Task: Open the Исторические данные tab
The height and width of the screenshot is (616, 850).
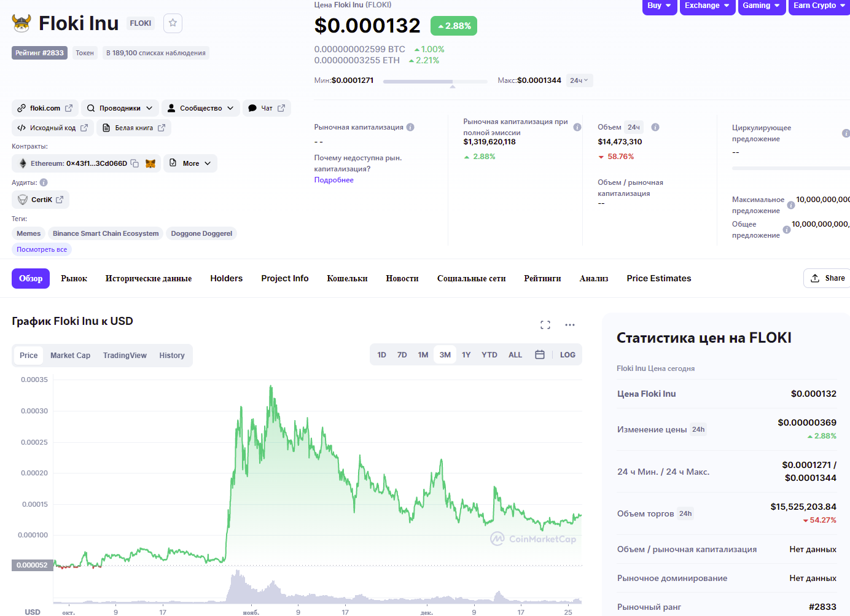Action: click(x=149, y=278)
